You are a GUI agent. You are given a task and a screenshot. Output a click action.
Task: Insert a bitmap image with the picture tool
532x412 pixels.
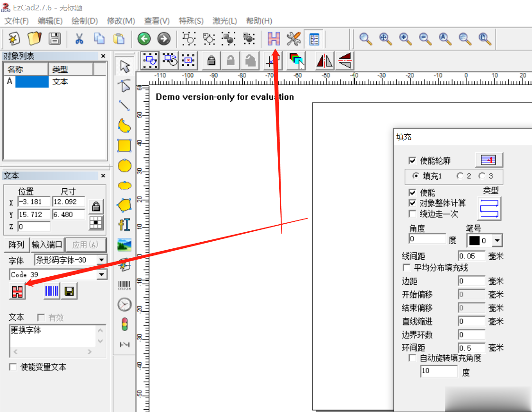(124, 245)
